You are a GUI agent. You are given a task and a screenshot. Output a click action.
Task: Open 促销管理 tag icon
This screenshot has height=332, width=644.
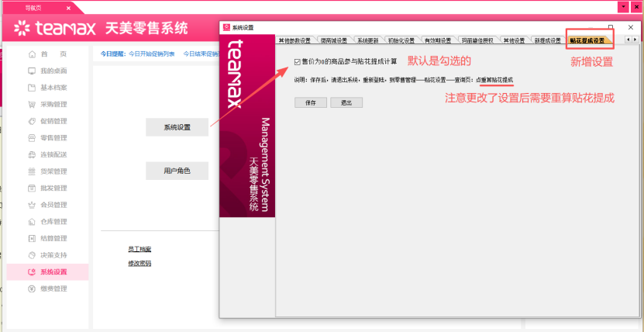[x=32, y=121]
